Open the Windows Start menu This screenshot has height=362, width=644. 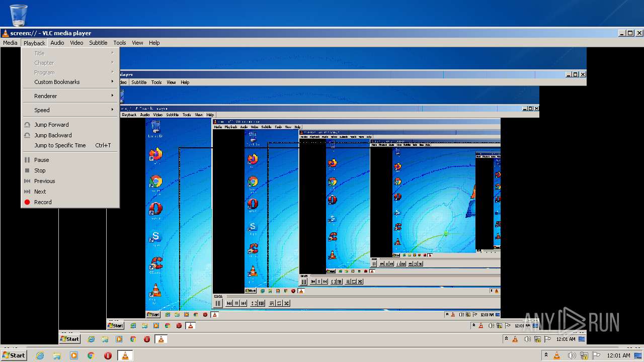click(x=14, y=355)
